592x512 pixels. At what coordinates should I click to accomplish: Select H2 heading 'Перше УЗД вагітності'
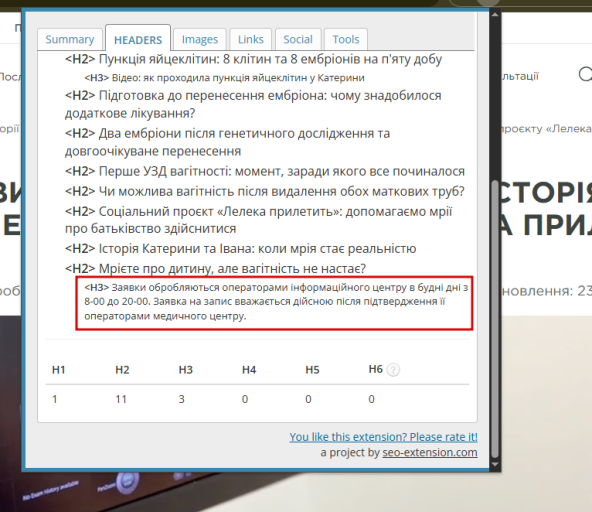point(265,171)
